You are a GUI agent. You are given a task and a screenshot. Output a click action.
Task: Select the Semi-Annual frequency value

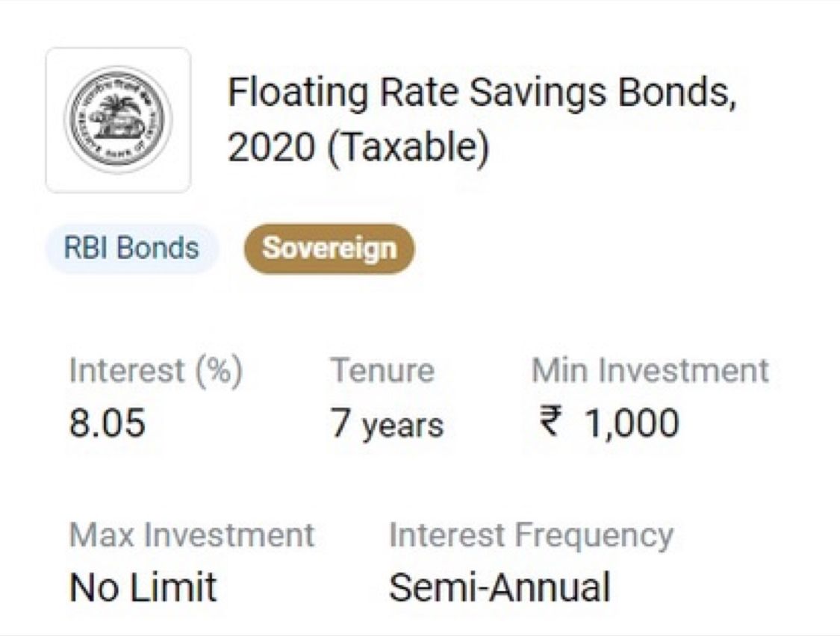[500, 587]
